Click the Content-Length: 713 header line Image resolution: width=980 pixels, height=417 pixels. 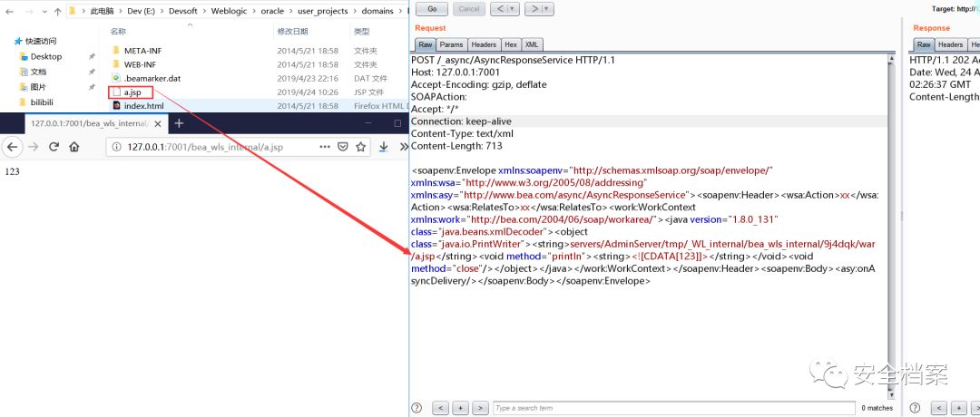[x=456, y=146]
